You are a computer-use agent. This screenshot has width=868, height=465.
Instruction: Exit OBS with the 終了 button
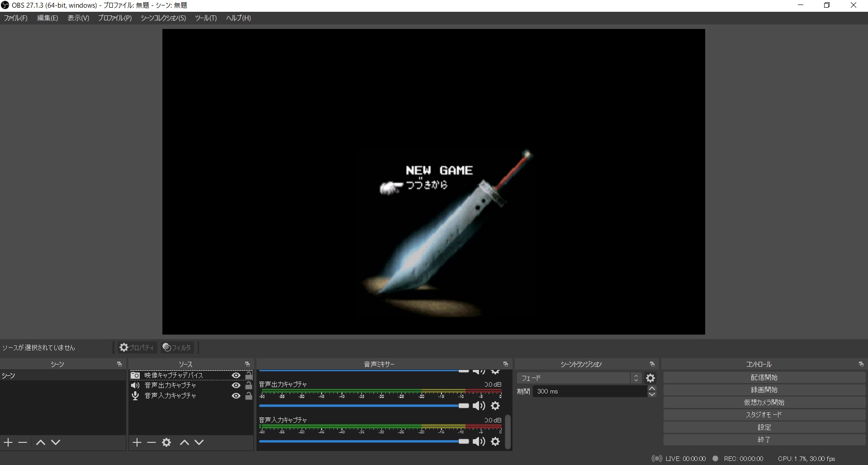tap(764, 440)
